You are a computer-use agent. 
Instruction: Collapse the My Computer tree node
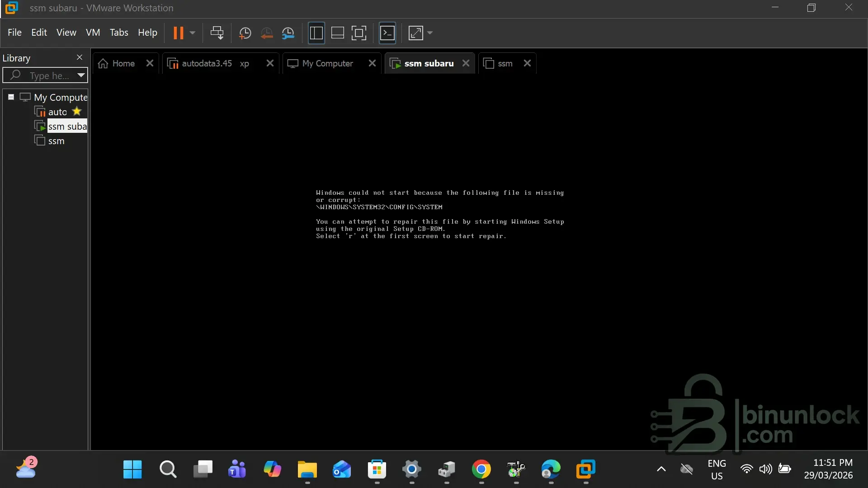coord(11,97)
